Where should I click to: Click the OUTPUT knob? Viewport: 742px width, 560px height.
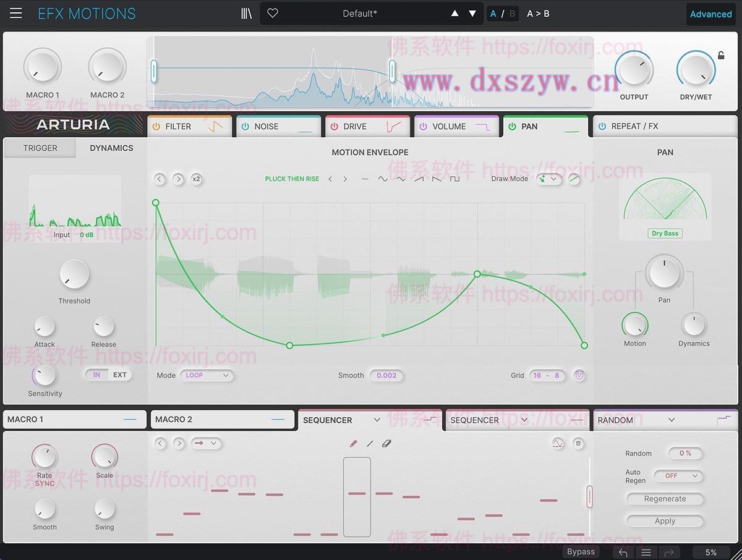pos(634,69)
